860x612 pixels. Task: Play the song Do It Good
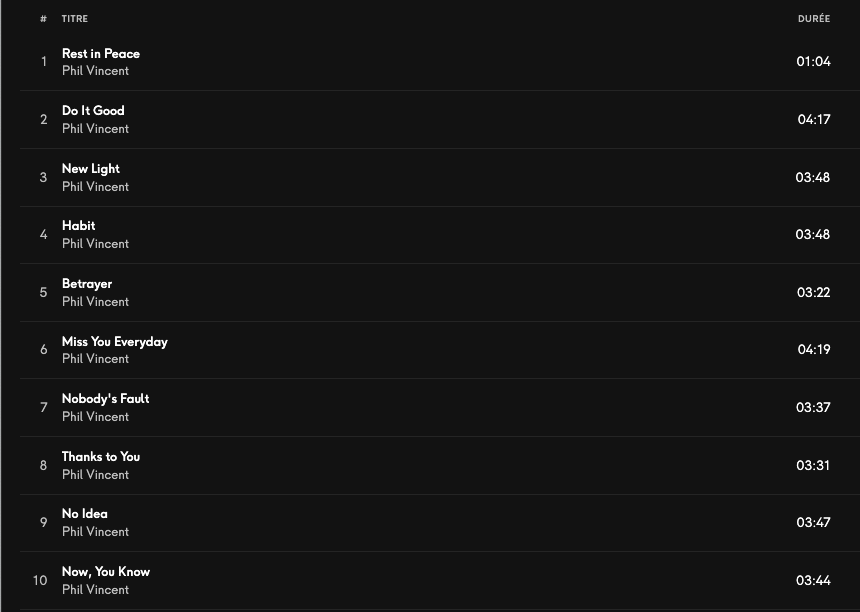[x=93, y=110]
